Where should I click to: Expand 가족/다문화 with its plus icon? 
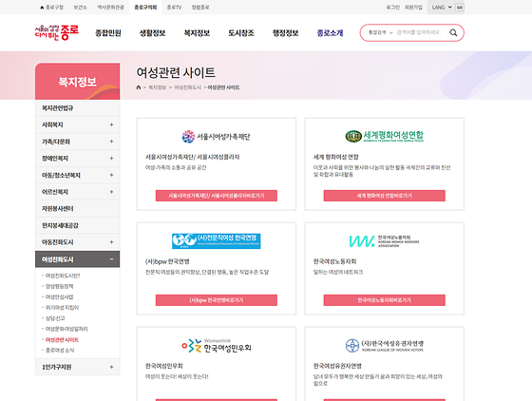(x=111, y=142)
